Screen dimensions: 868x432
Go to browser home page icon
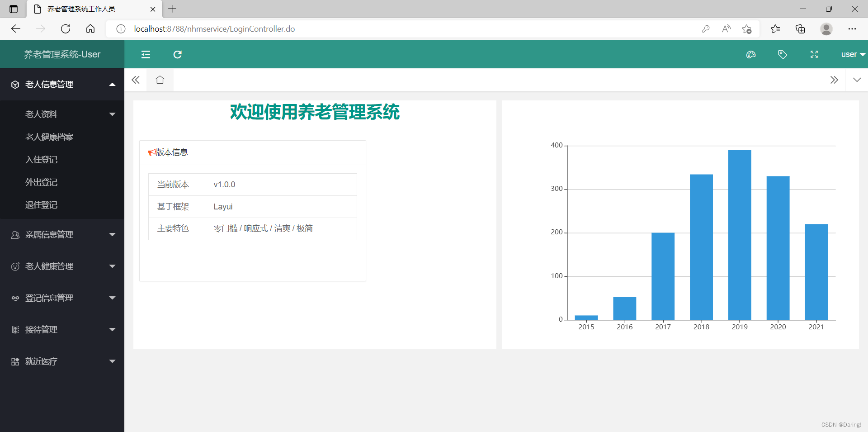[90, 29]
